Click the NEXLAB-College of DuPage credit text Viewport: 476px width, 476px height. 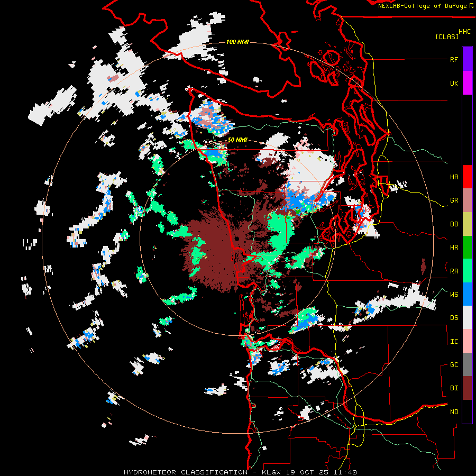tap(422, 6)
